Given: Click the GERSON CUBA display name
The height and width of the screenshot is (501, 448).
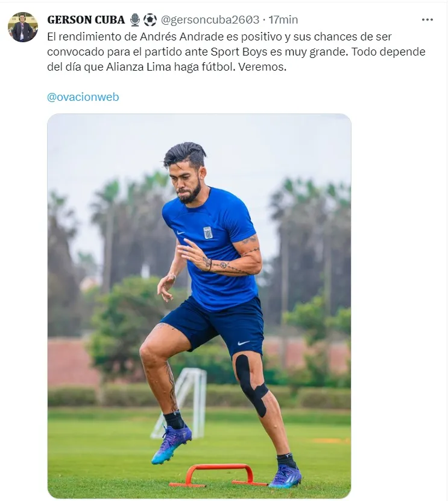Looking at the screenshot, I should point(86,20).
